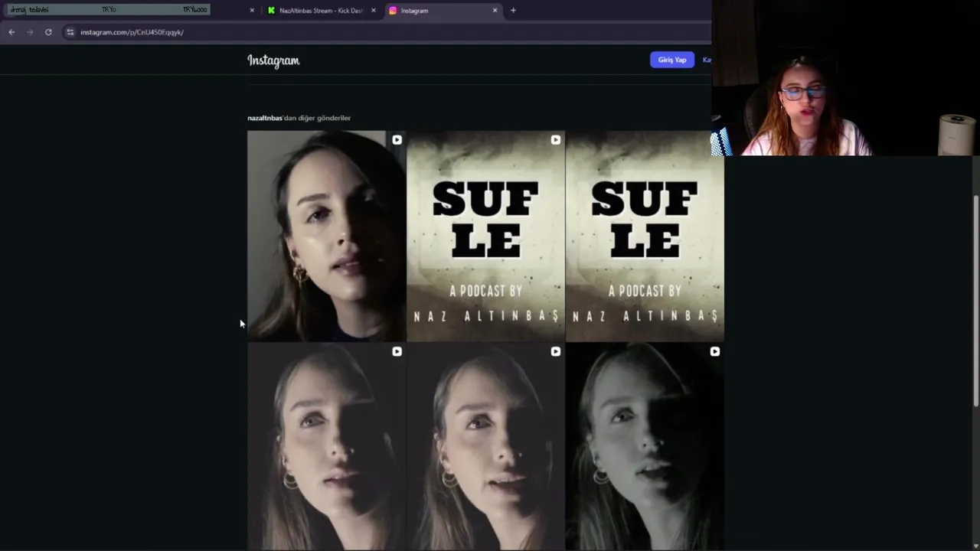Click the reel icon on first post

tap(397, 140)
